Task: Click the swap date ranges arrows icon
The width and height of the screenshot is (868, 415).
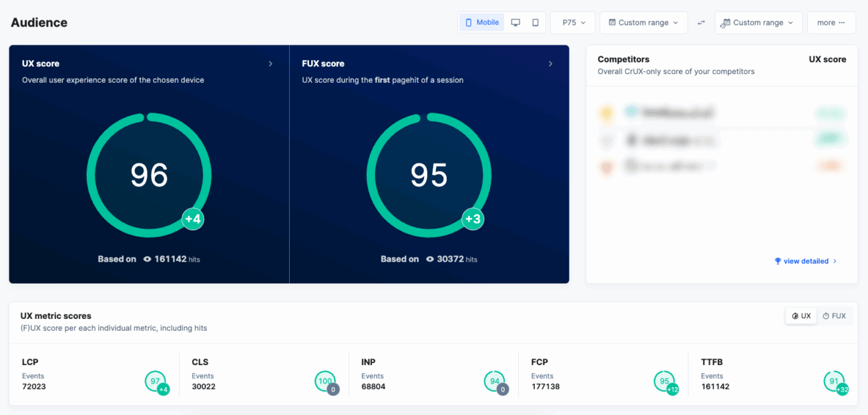Action: pyautogui.click(x=701, y=23)
